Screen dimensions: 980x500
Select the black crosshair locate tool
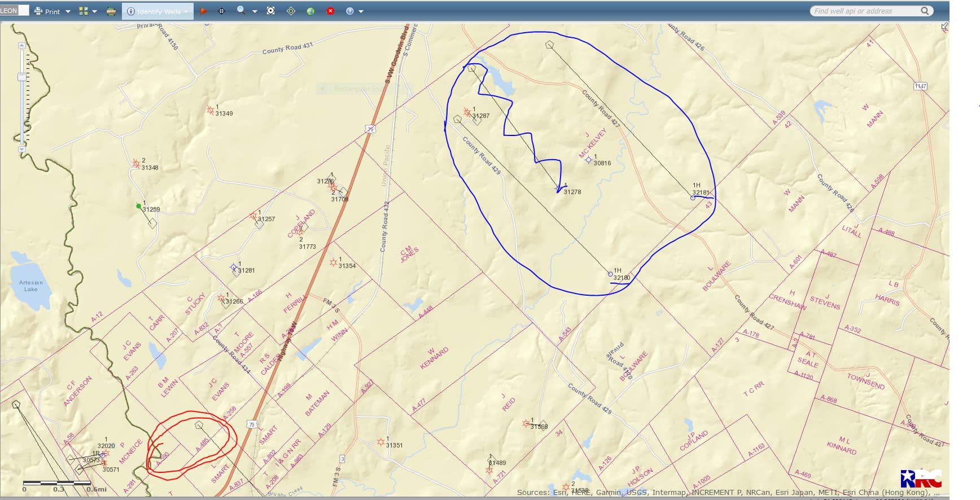(x=221, y=11)
